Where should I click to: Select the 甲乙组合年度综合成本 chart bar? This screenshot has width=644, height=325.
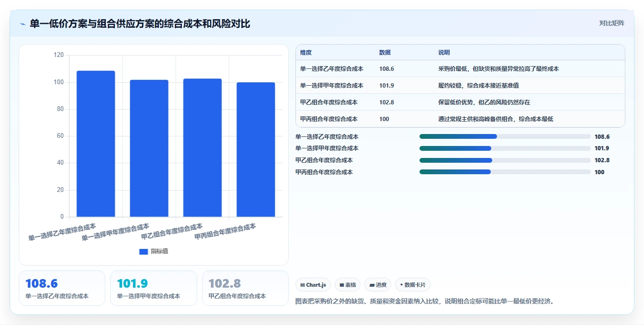pos(203,147)
